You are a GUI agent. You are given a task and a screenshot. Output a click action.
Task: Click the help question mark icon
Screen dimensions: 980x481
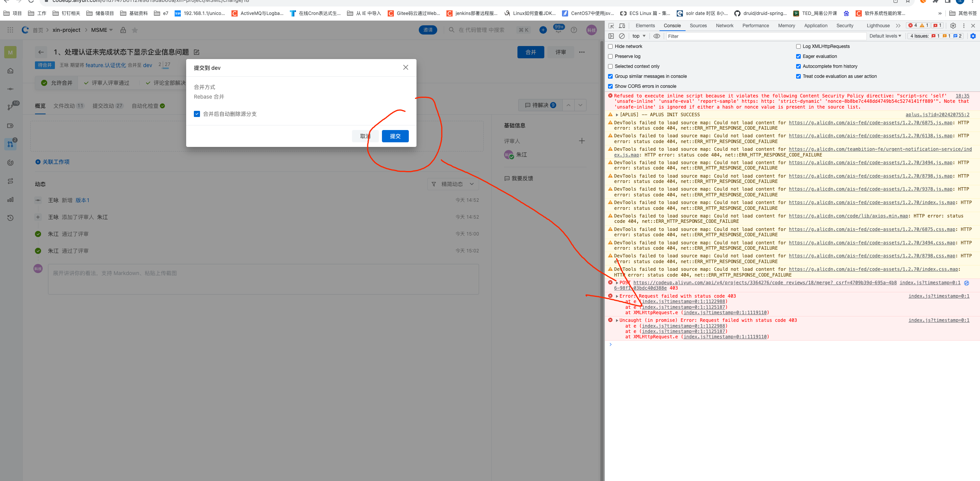click(x=573, y=30)
